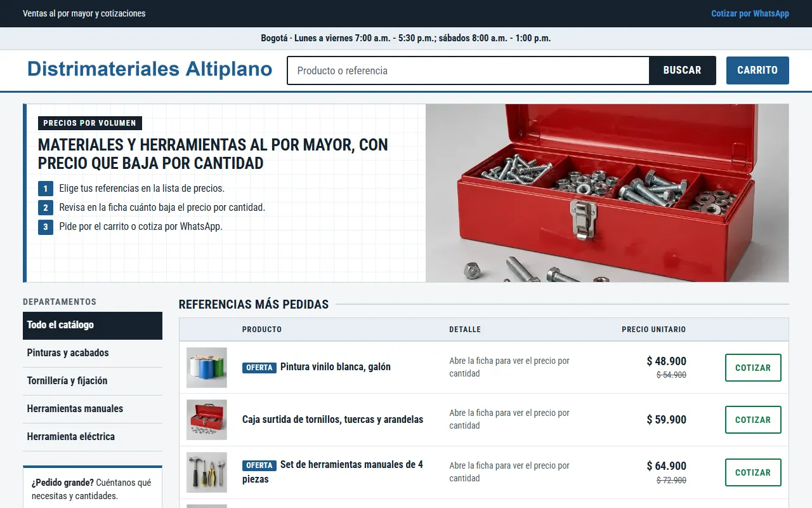Click the price $ 59.900
This screenshot has height=508, width=812.
pyautogui.click(x=666, y=420)
